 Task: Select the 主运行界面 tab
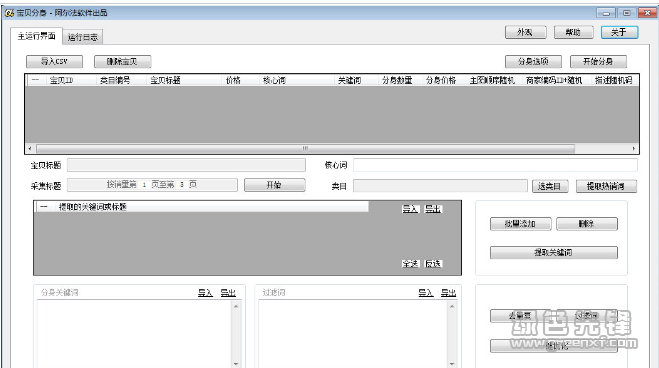coord(37,36)
